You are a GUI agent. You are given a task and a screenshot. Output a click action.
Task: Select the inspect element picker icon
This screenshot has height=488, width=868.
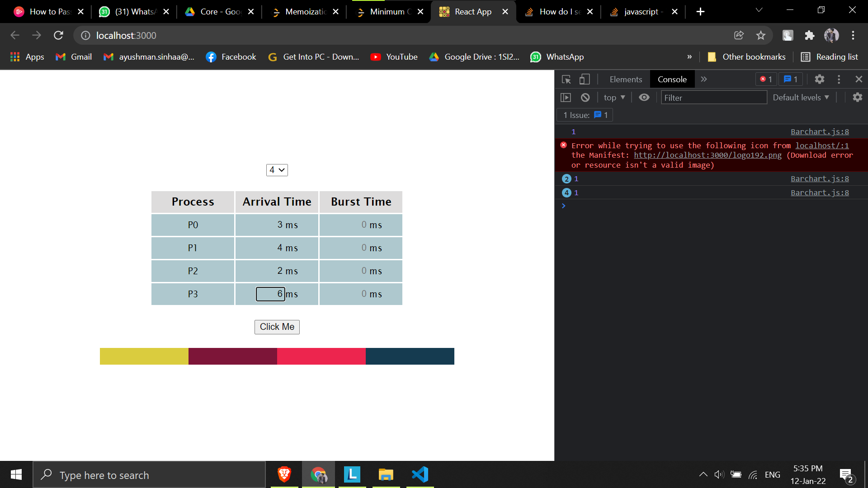point(566,80)
